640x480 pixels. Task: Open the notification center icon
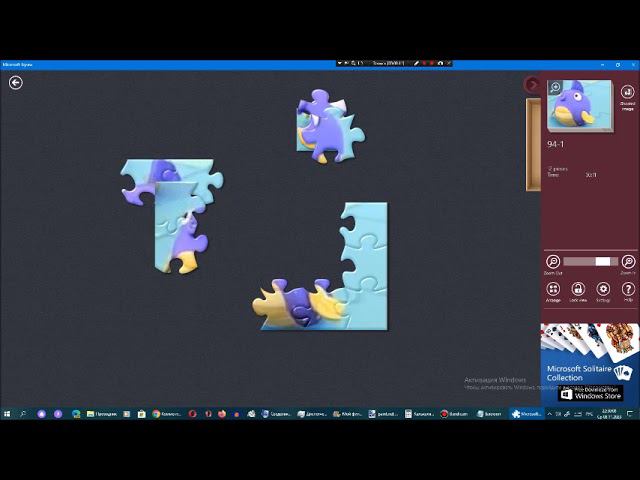coord(630,414)
